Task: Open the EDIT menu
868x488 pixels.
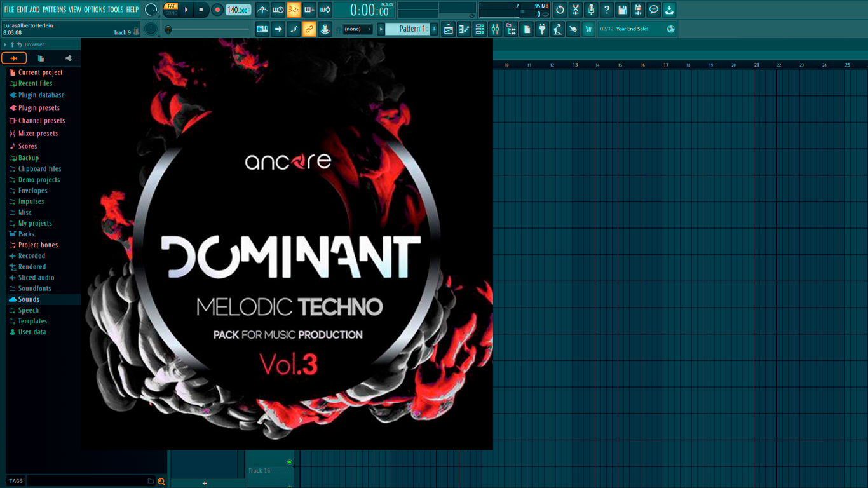Action: 22,10
